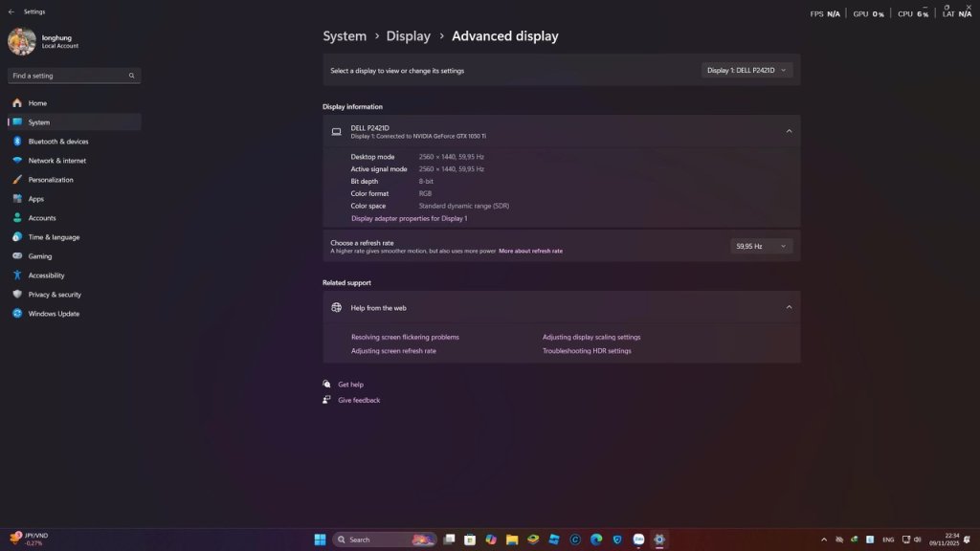Viewport: 980px width, 551px height.
Task: Open Troubleshooting HDR settings link
Action: pyautogui.click(x=587, y=351)
